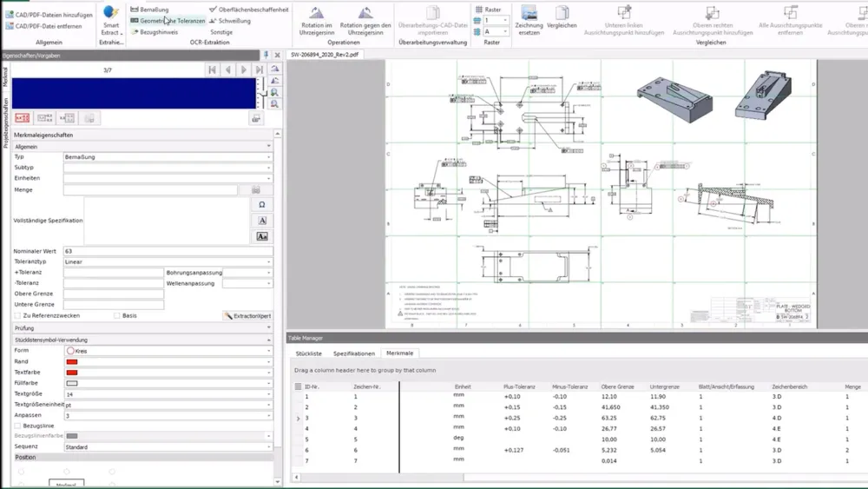
Task: Go to last feature record
Action: tap(259, 69)
